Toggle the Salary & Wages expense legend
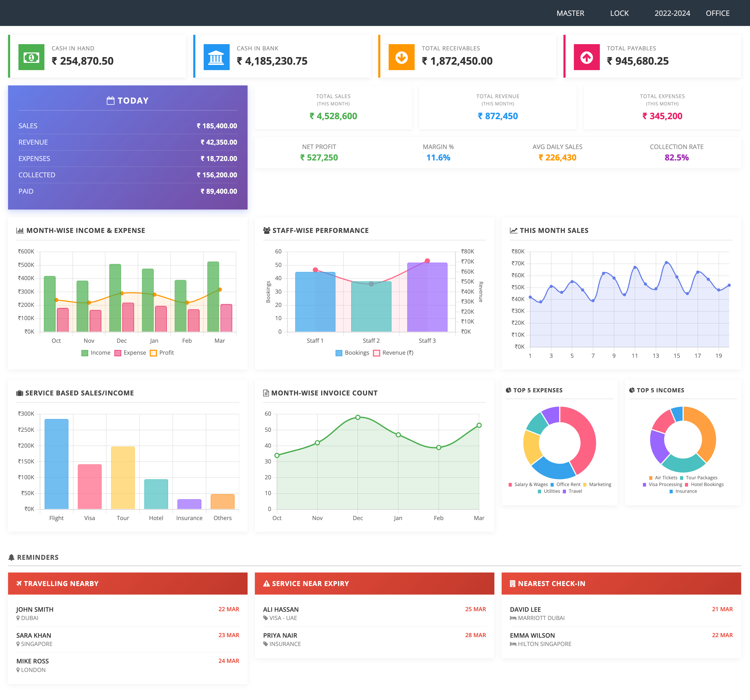 coord(528,485)
